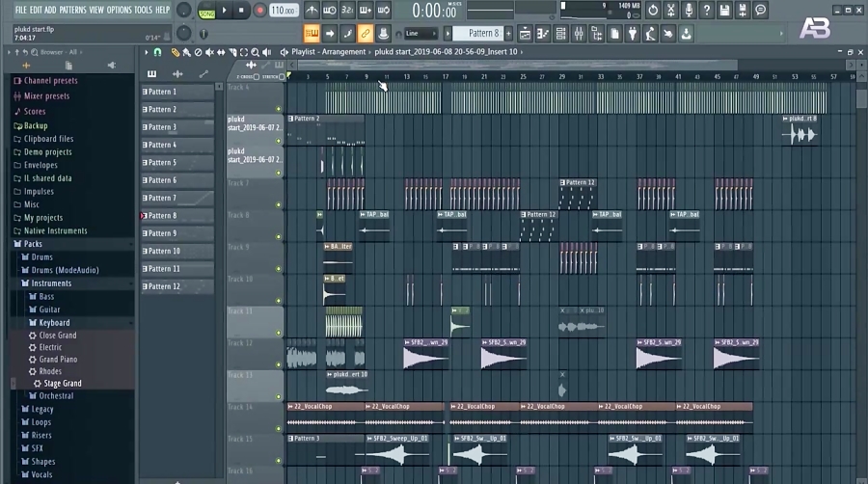The width and height of the screenshot is (868, 484).
Task: Toggle Song/Pattern mode switch
Action: (x=206, y=11)
